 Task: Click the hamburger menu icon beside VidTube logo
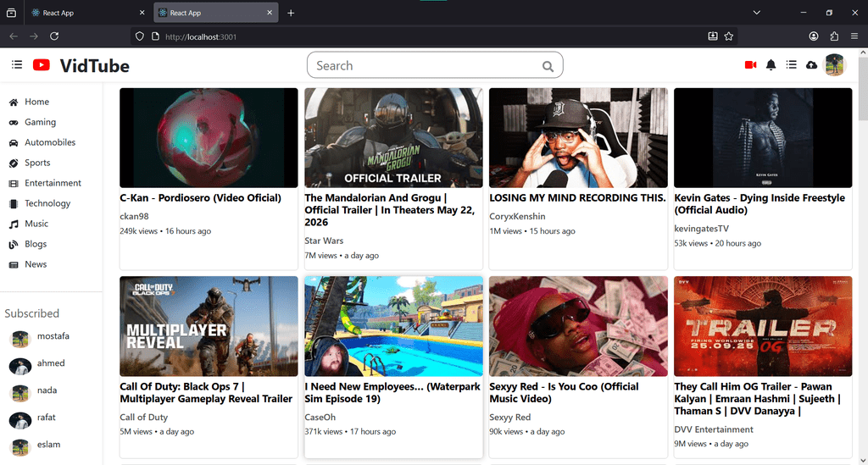point(17,65)
